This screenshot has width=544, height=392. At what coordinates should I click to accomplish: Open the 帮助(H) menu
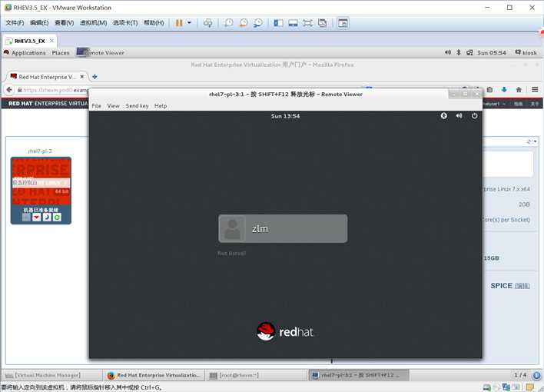[x=154, y=22]
